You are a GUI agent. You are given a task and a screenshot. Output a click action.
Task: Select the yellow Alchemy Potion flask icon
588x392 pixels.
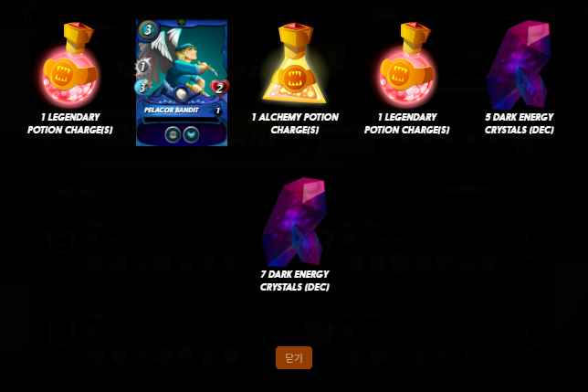coord(294,64)
